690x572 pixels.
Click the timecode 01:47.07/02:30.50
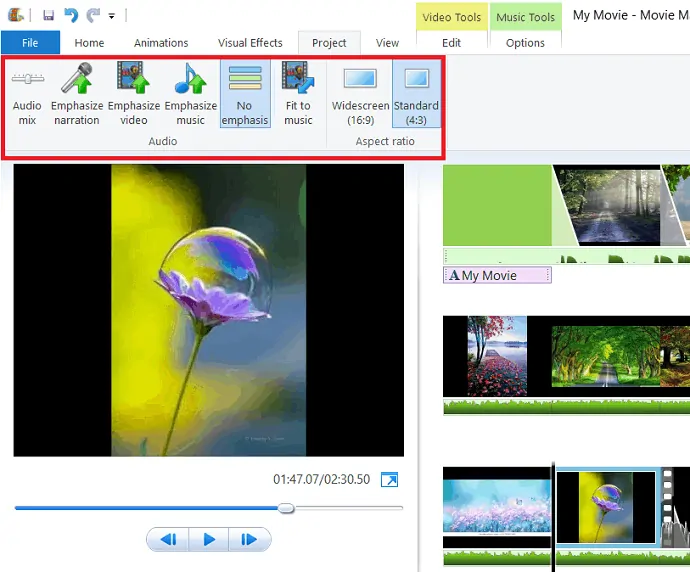(321, 479)
